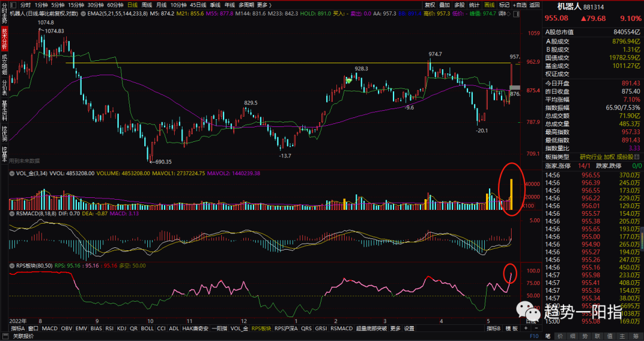Add to watchlist with +自选

[x=519, y=5]
